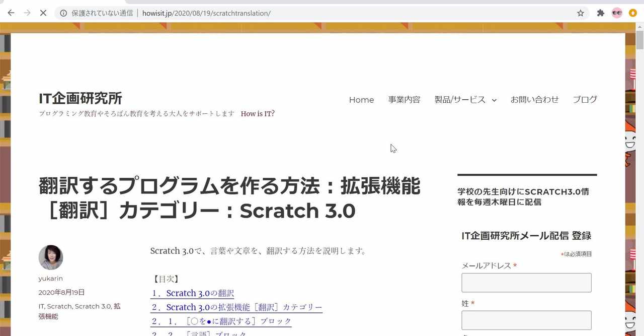The width and height of the screenshot is (644, 336).
Task: Open the IT企画研究所 site title
Action: click(x=80, y=98)
